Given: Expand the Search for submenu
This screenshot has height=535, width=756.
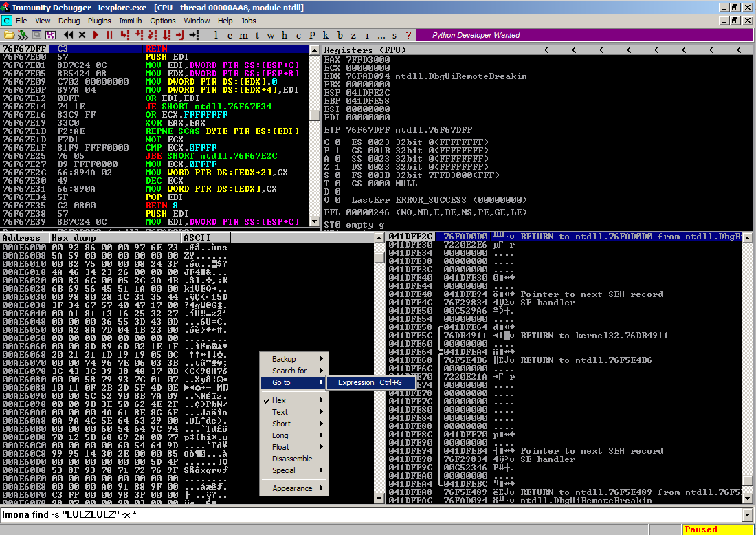Looking at the screenshot, I should [293, 371].
